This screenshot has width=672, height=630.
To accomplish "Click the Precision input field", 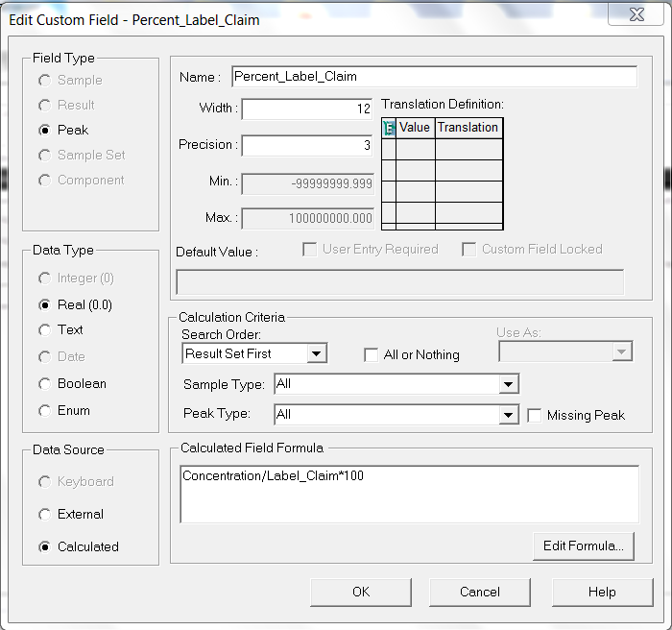I will [307, 146].
